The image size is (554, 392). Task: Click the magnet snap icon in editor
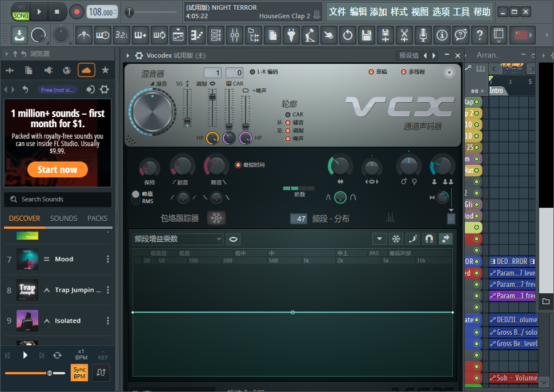click(429, 239)
